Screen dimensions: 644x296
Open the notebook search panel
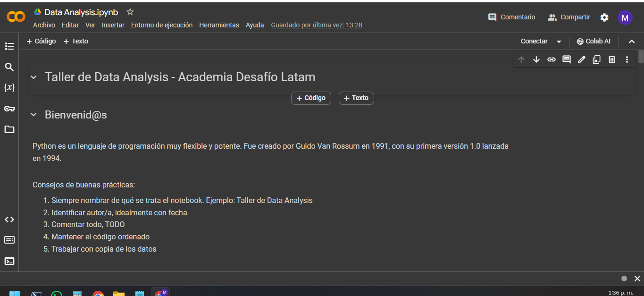(9, 67)
